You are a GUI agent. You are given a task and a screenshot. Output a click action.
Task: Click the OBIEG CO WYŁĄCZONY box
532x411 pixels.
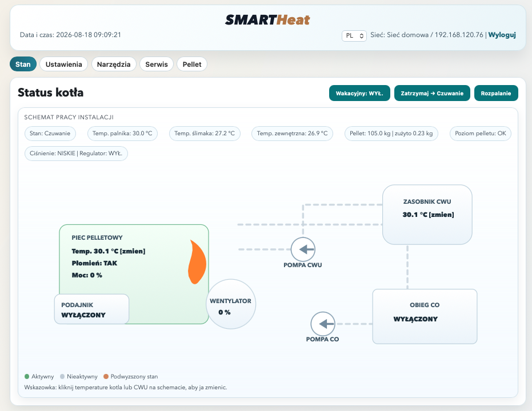[x=425, y=316]
